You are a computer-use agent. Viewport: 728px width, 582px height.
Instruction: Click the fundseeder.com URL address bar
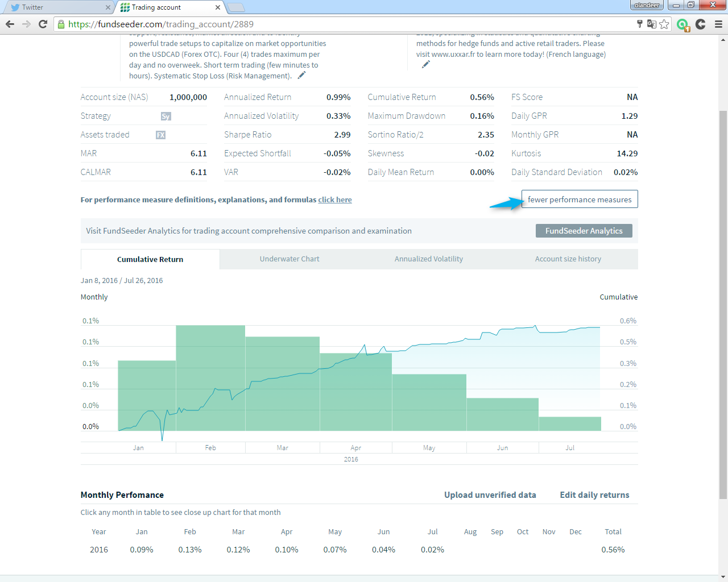[x=341, y=24]
